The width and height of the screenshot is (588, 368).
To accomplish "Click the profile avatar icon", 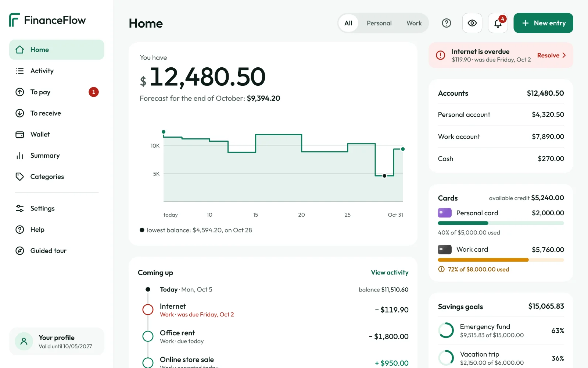I will pyautogui.click(x=24, y=342).
